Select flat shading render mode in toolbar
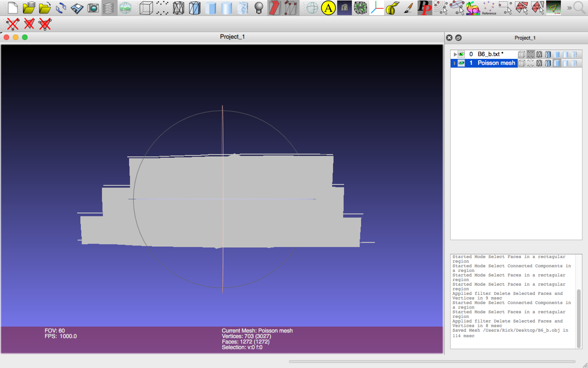 (211, 8)
